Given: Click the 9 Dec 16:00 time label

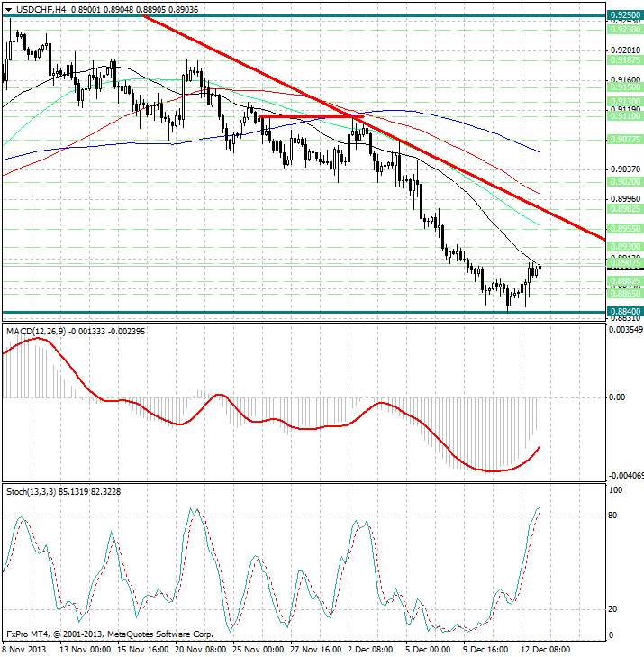Looking at the screenshot, I should pos(485,650).
